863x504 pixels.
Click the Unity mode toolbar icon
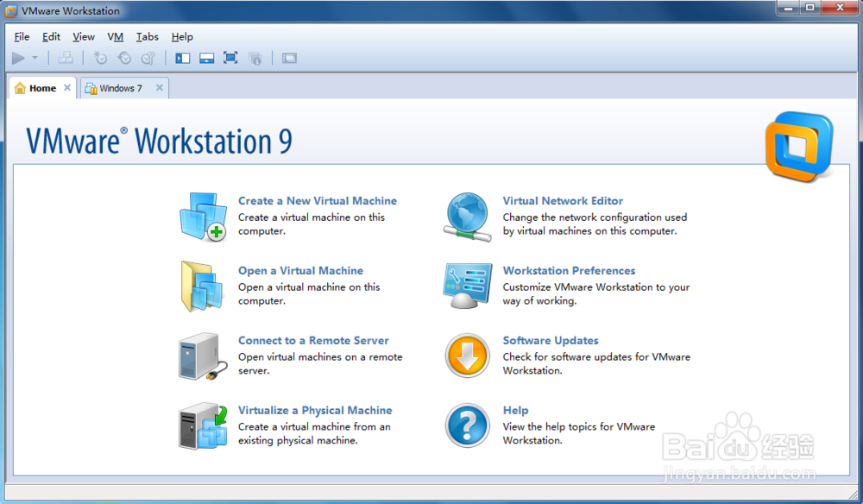[x=255, y=58]
